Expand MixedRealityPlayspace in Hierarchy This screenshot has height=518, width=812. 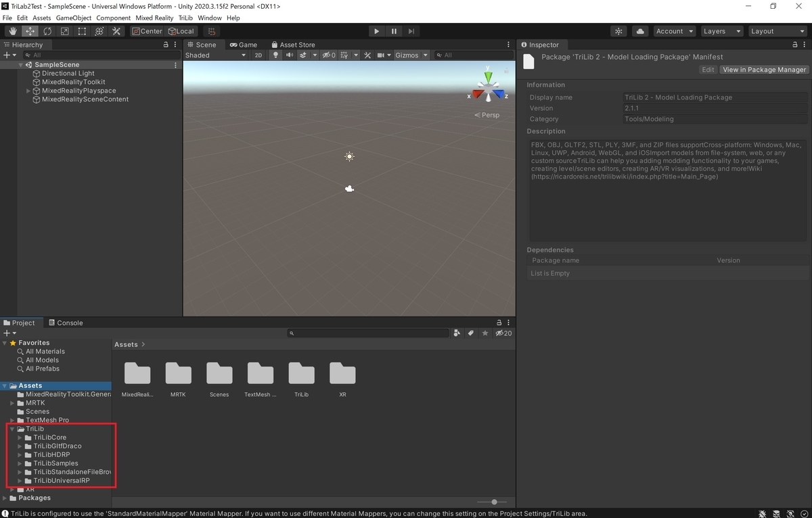pyautogui.click(x=28, y=91)
